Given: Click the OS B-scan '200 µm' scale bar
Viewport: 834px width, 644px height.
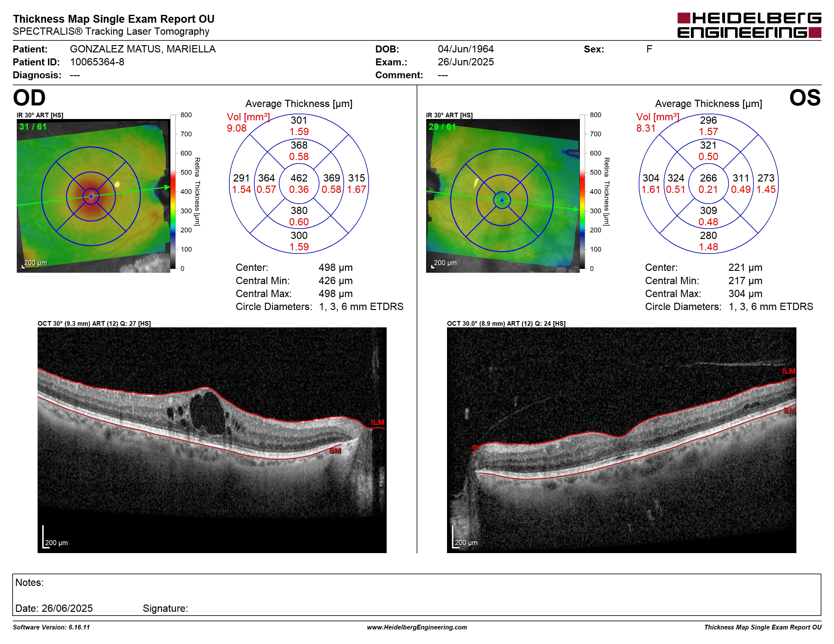Looking at the screenshot, I should [x=465, y=537].
